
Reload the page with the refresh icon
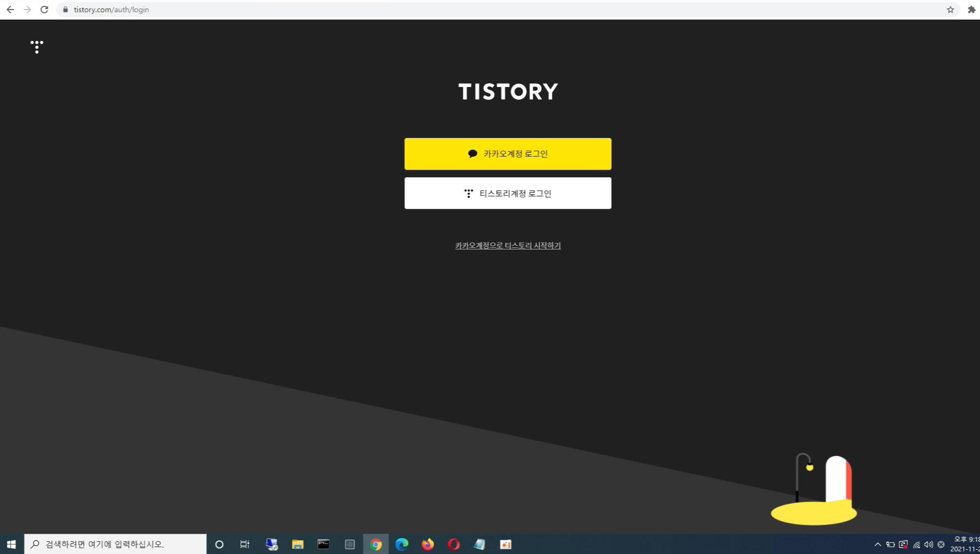[x=45, y=10]
